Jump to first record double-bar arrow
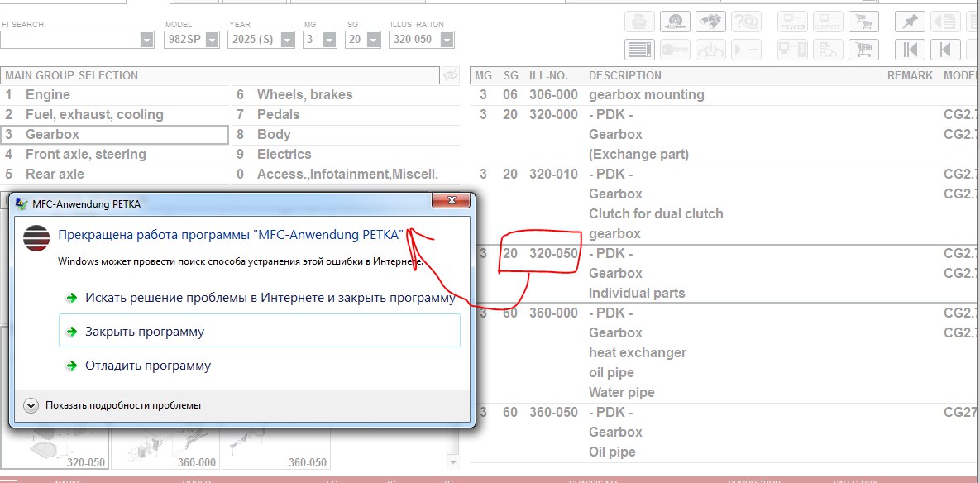This screenshot has width=980, height=483. [911, 50]
